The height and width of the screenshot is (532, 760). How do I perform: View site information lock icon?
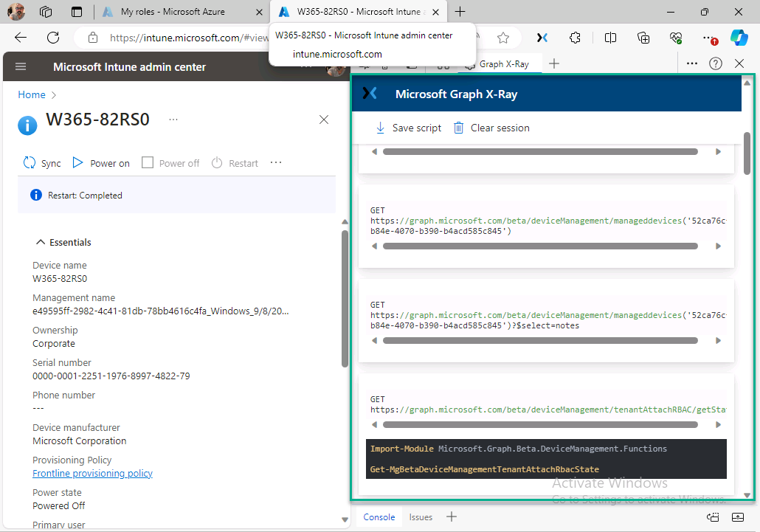(x=92, y=38)
